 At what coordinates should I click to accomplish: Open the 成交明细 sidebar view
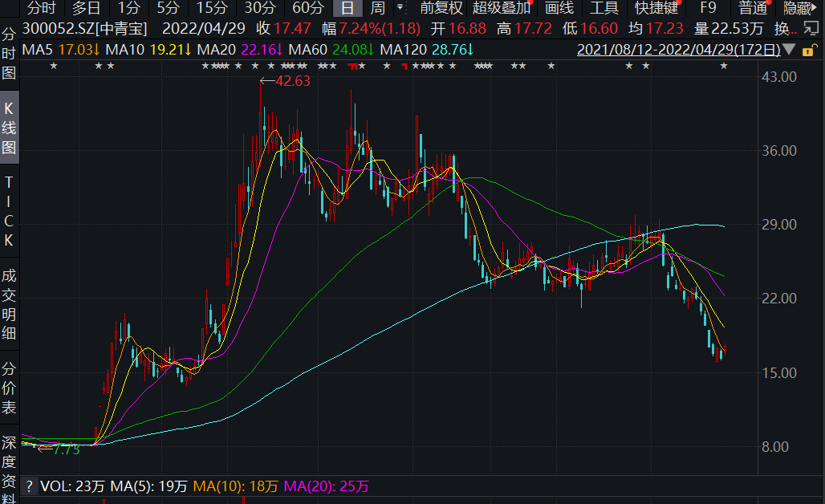9,304
